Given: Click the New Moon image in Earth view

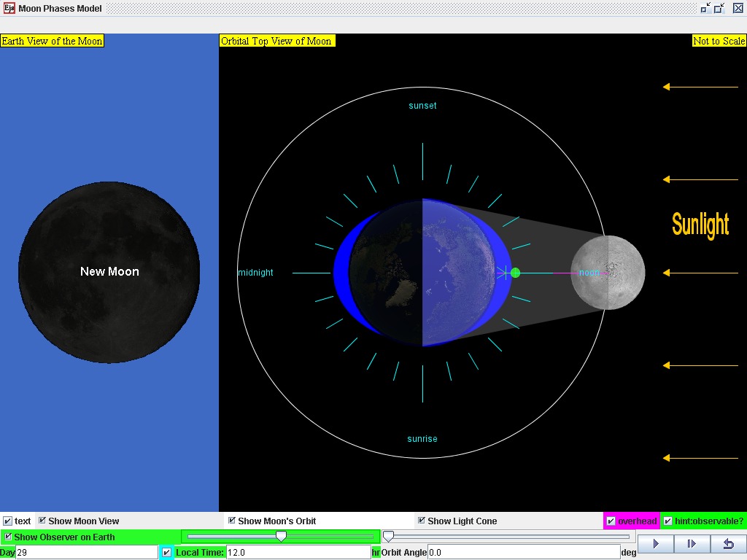Looking at the screenshot, I should (x=109, y=271).
